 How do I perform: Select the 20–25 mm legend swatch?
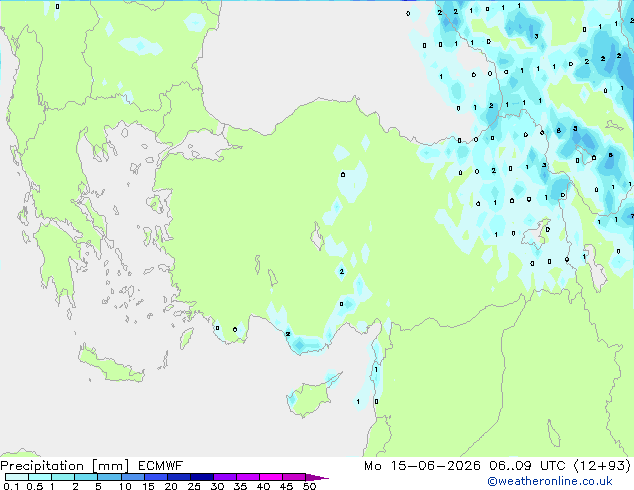tap(178, 477)
